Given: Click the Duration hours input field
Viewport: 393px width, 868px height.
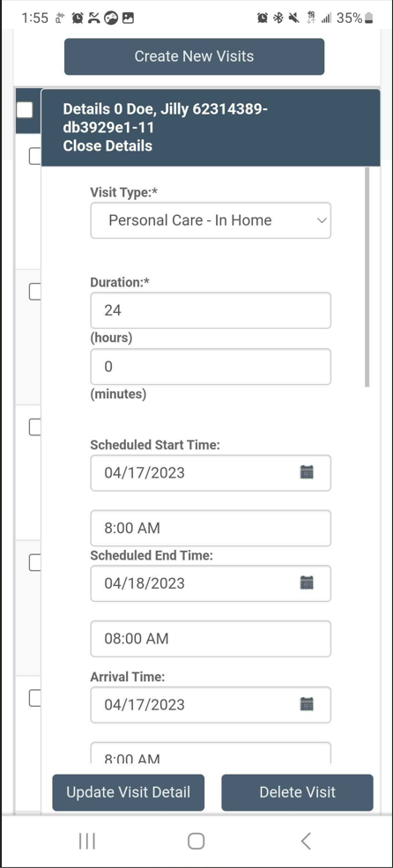Looking at the screenshot, I should click(x=211, y=310).
